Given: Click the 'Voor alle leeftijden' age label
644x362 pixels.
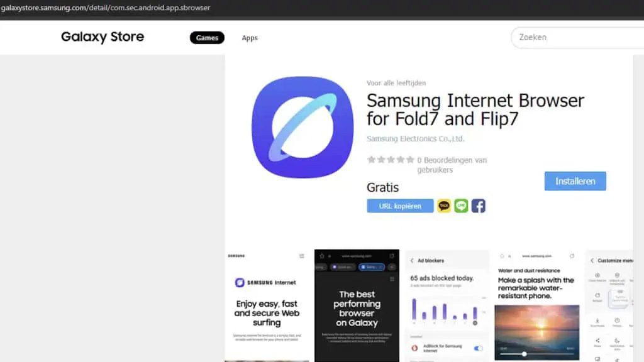Looking at the screenshot, I should coord(396,83).
